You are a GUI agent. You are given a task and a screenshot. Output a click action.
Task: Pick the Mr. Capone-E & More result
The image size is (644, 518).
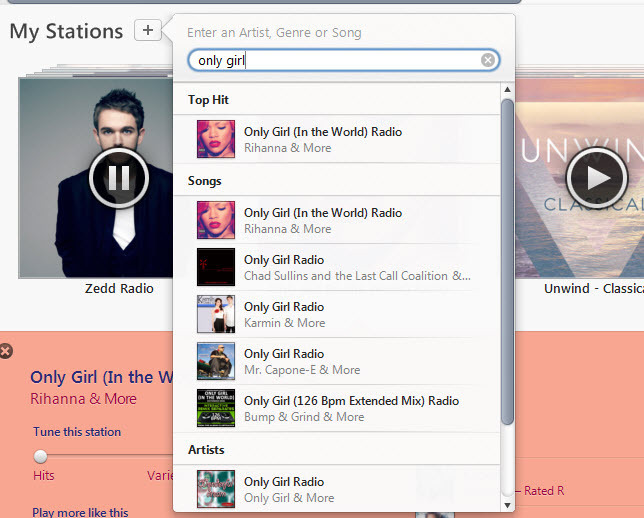(x=337, y=361)
